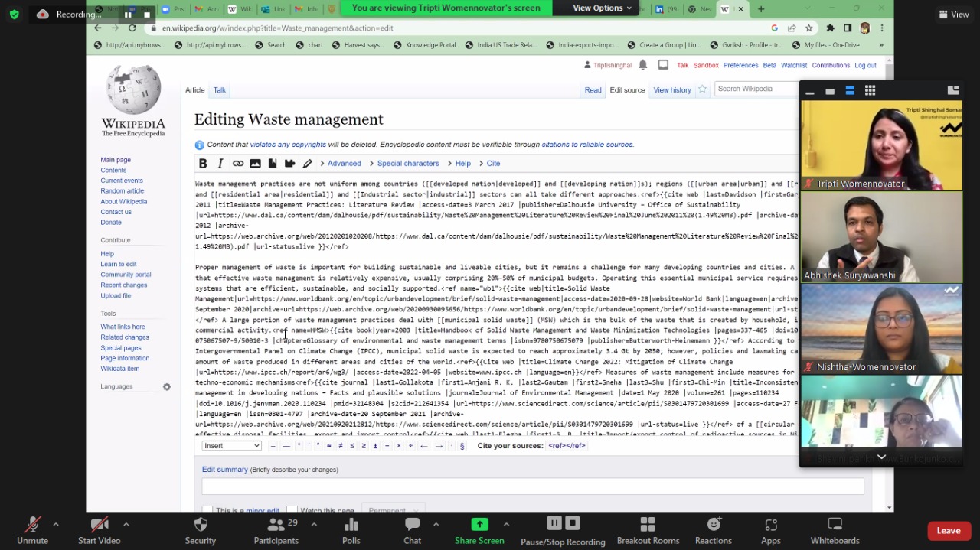Viewport: 980px width, 550px height.
Task: Open Share Screen options arrow
Action: tap(506, 525)
